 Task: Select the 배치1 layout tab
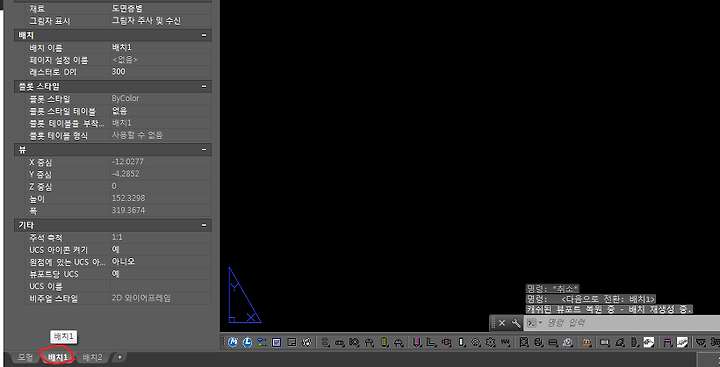(57, 357)
